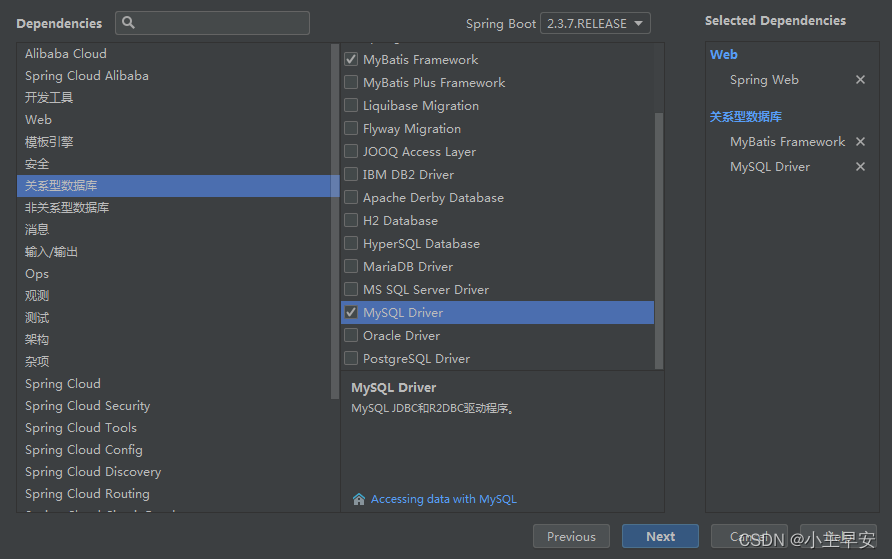
Task: Check the MariaDB Driver checkbox
Action: click(x=351, y=266)
